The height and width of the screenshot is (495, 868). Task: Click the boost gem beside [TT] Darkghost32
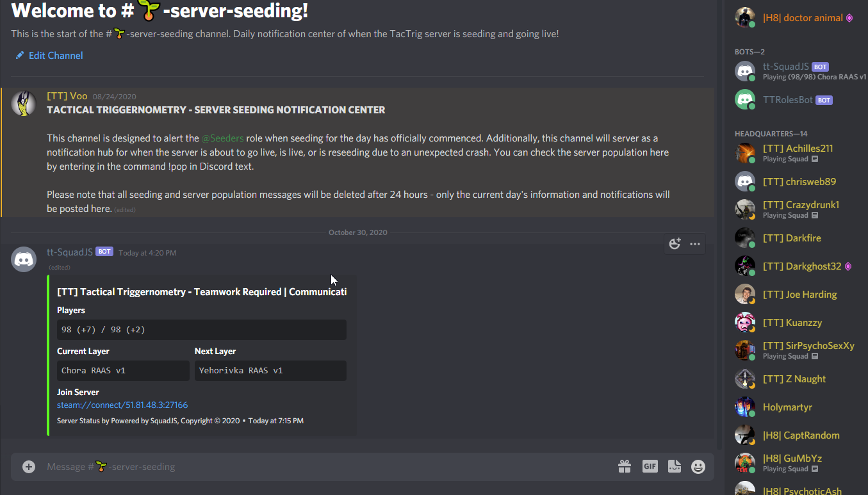point(848,266)
